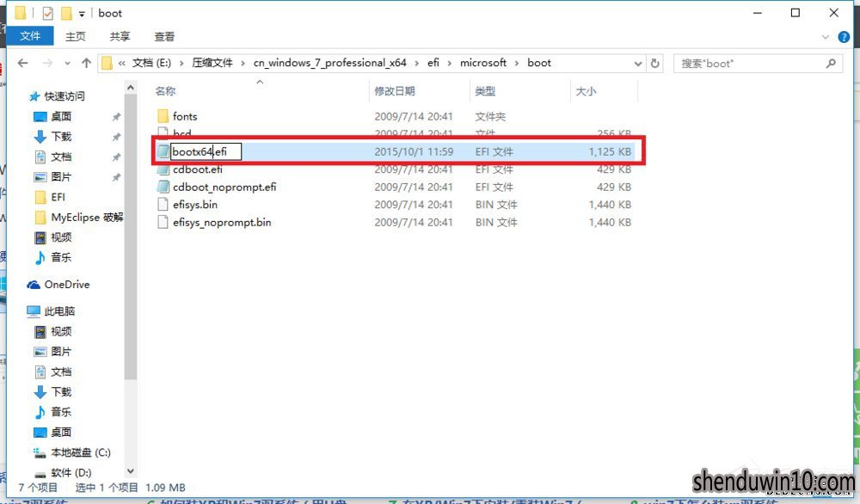The width and height of the screenshot is (860, 504).
Task: Select the bootx64.efi file icon
Action: click(x=163, y=152)
